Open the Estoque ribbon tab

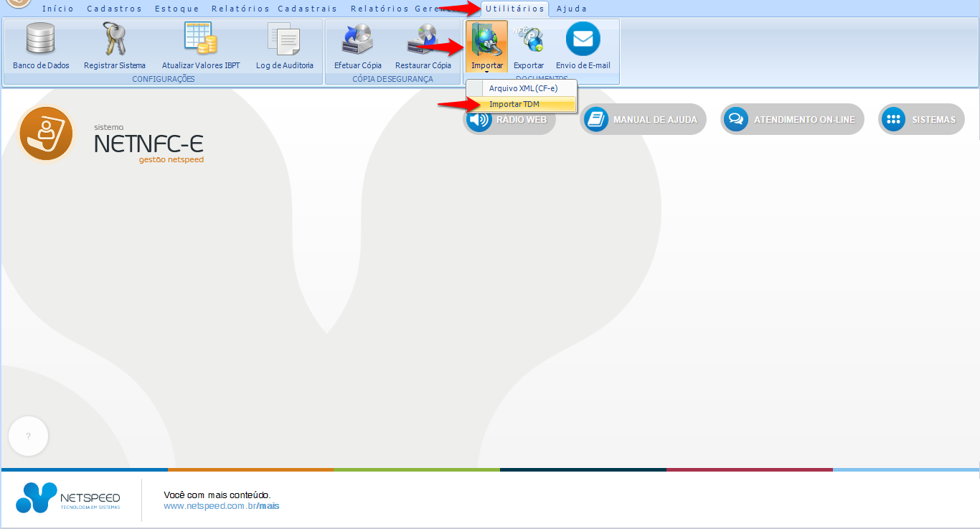click(x=177, y=9)
